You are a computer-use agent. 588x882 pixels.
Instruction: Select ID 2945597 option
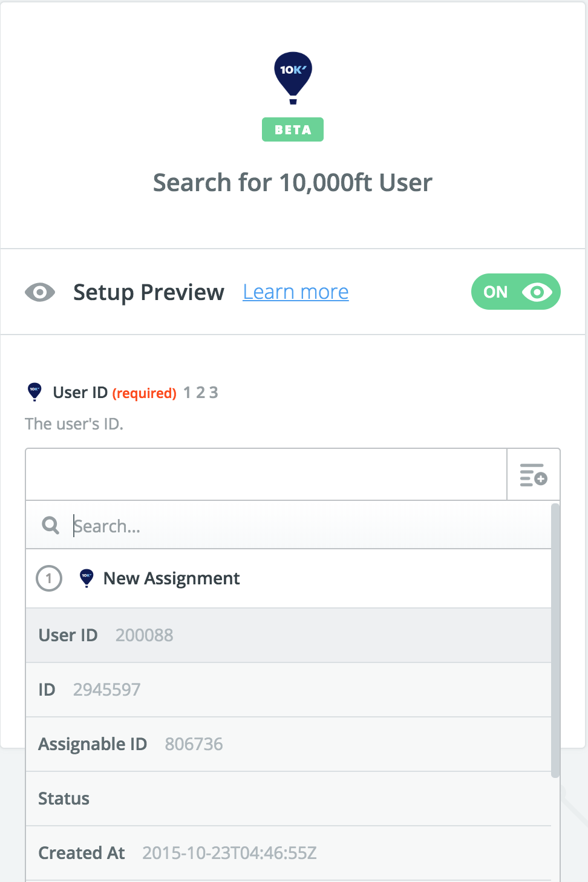click(x=288, y=690)
